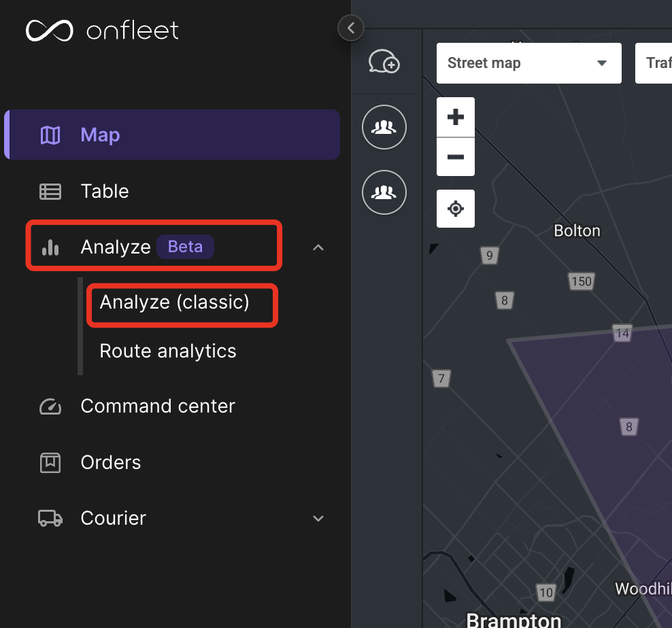This screenshot has height=628, width=672.
Task: Collapse the Analyze submenu chevron
Action: coord(318,247)
